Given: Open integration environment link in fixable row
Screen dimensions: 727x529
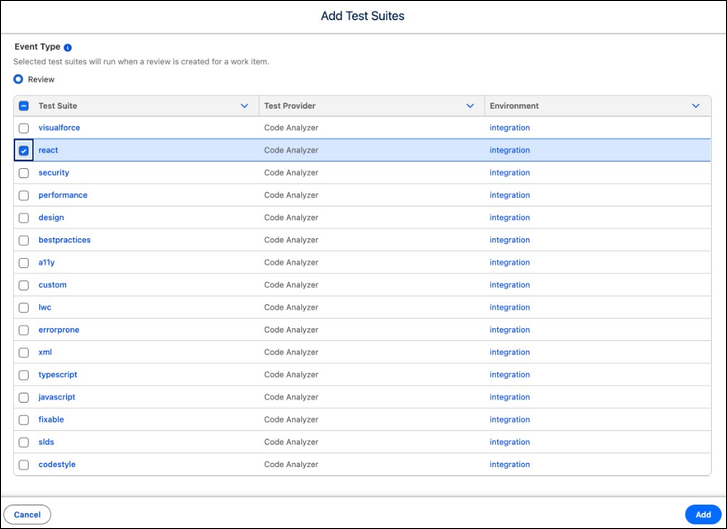Looking at the screenshot, I should click(x=510, y=419).
